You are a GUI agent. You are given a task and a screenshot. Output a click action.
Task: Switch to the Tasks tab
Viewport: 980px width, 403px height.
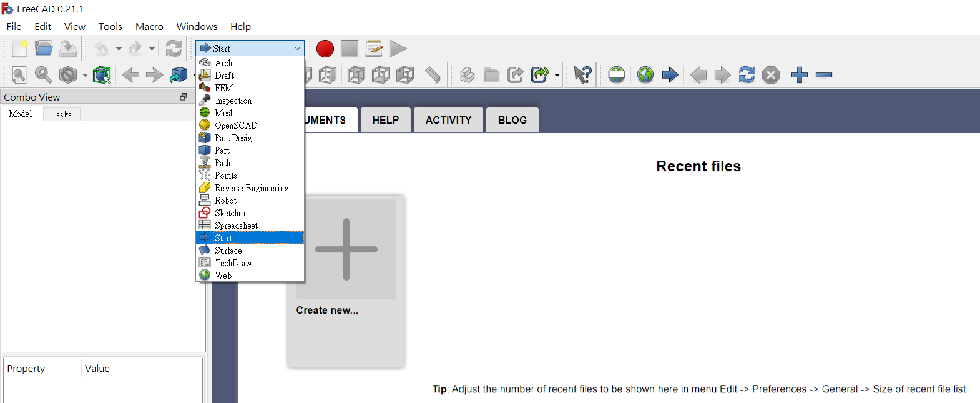coord(61,114)
